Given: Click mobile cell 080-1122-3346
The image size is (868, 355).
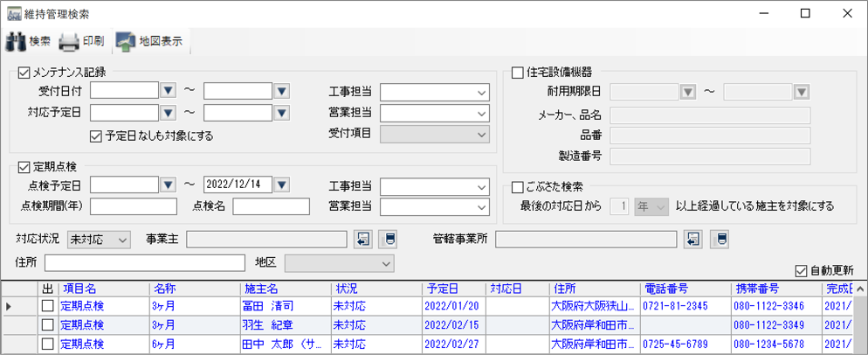Looking at the screenshot, I should [x=776, y=306].
